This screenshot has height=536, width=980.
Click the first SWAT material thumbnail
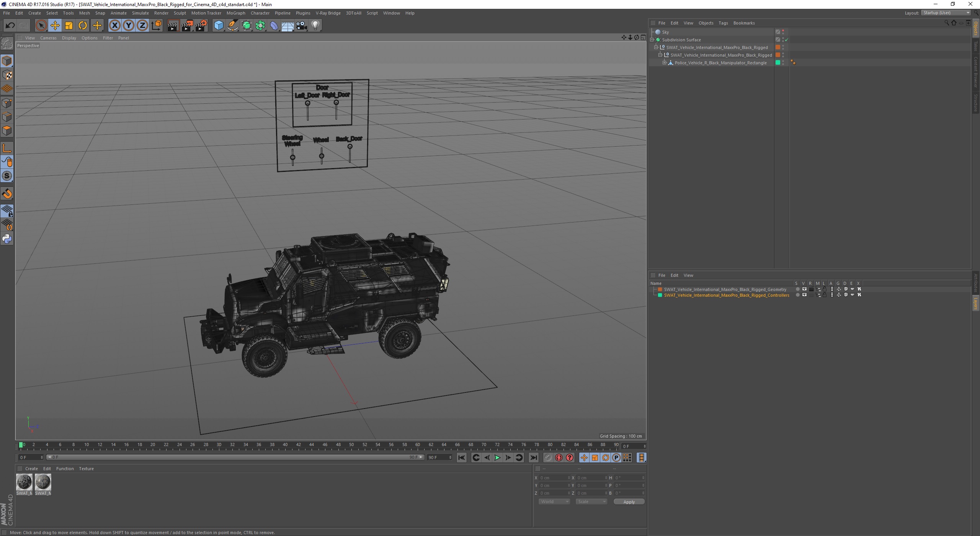tap(24, 482)
